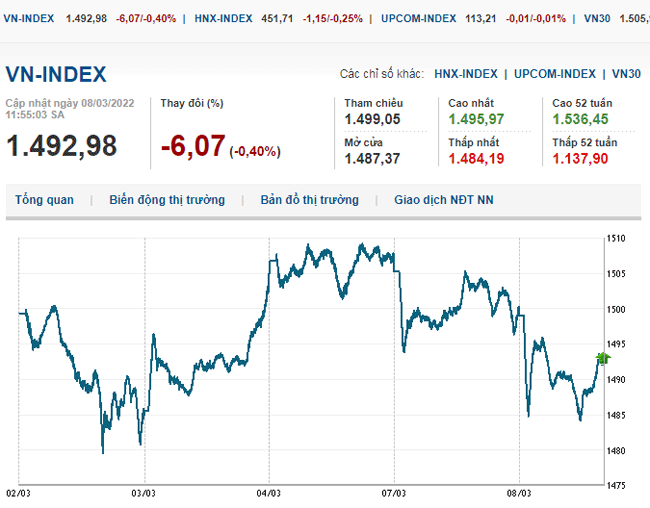
Task: Open HNX-INDEX link next to Các chỉ số khác
Action: 464,74
